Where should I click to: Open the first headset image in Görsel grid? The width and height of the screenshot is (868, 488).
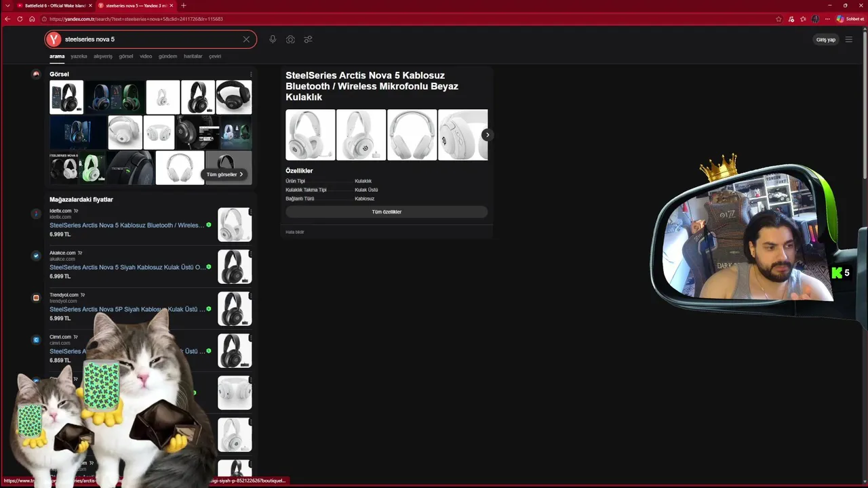tap(66, 97)
